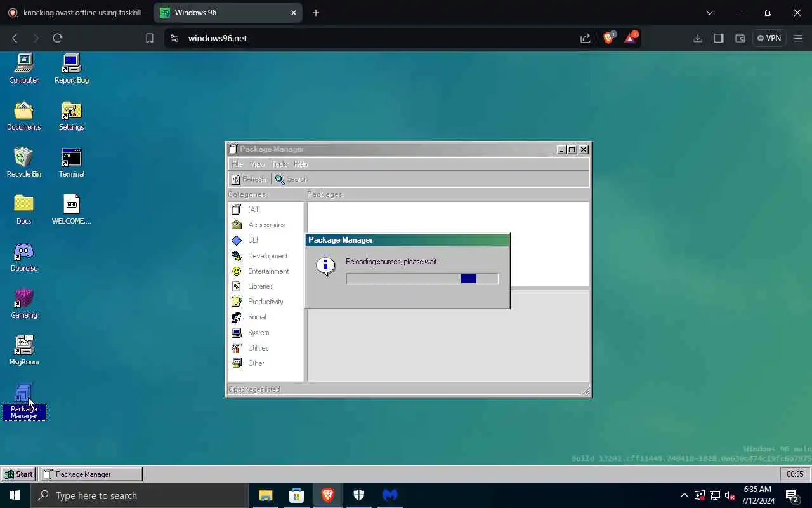Open the Windows notification center
812x508 pixels.
pos(792,495)
